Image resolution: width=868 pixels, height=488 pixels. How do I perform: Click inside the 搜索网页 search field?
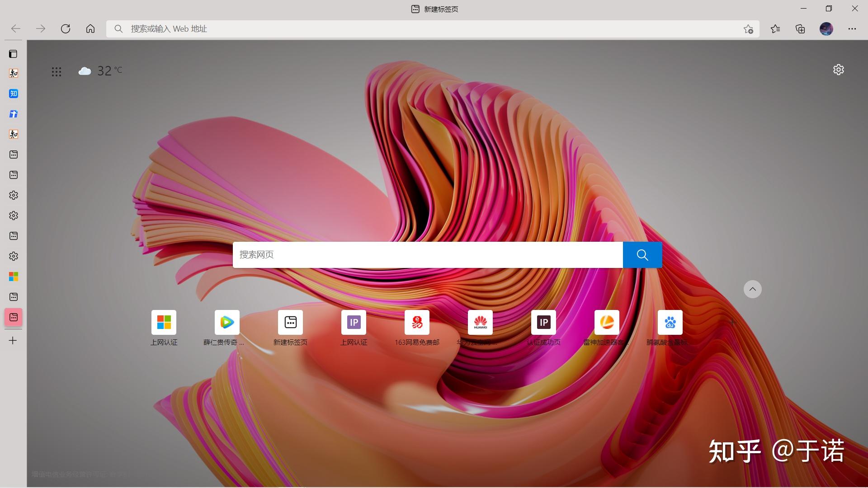(427, 254)
